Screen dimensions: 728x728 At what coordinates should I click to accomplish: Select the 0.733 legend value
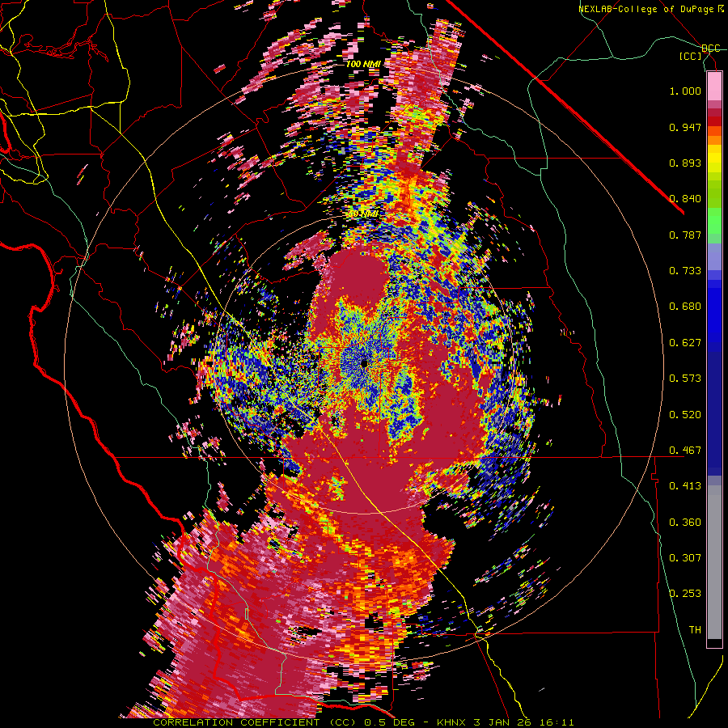(685, 271)
